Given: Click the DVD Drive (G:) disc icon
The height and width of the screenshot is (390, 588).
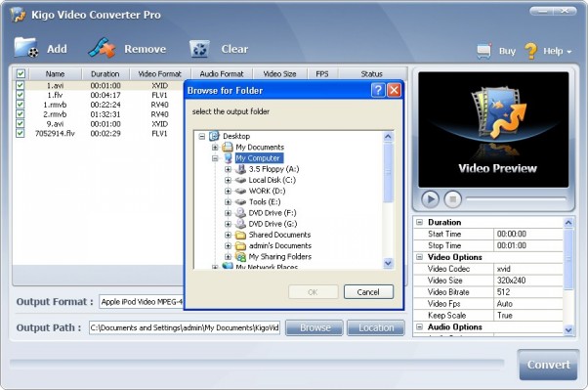Looking at the screenshot, I should point(240,224).
